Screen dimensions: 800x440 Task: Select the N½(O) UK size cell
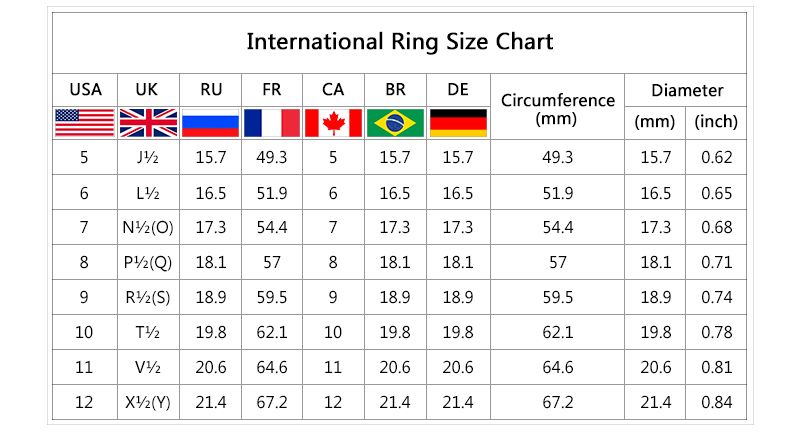pos(147,227)
